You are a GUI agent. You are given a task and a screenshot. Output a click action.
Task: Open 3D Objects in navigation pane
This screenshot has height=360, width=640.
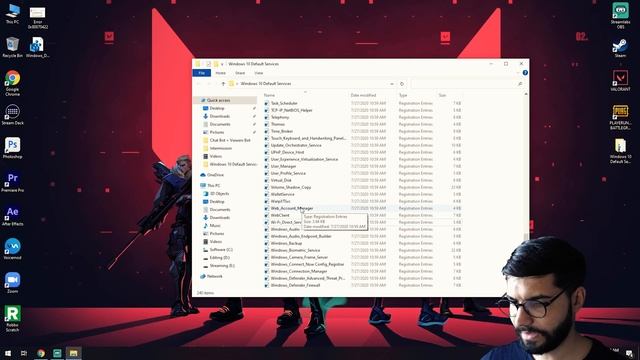click(x=219, y=193)
